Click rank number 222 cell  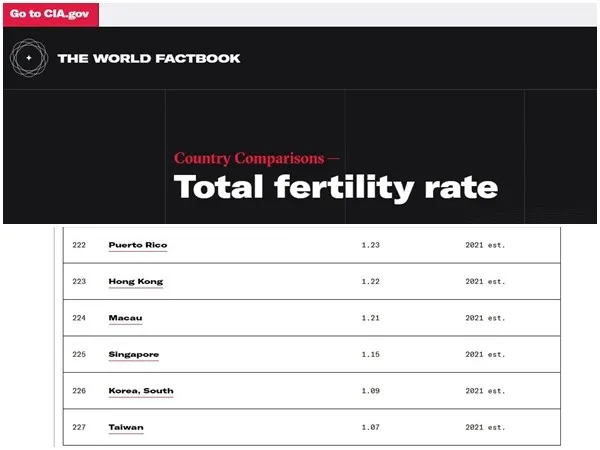pos(81,245)
